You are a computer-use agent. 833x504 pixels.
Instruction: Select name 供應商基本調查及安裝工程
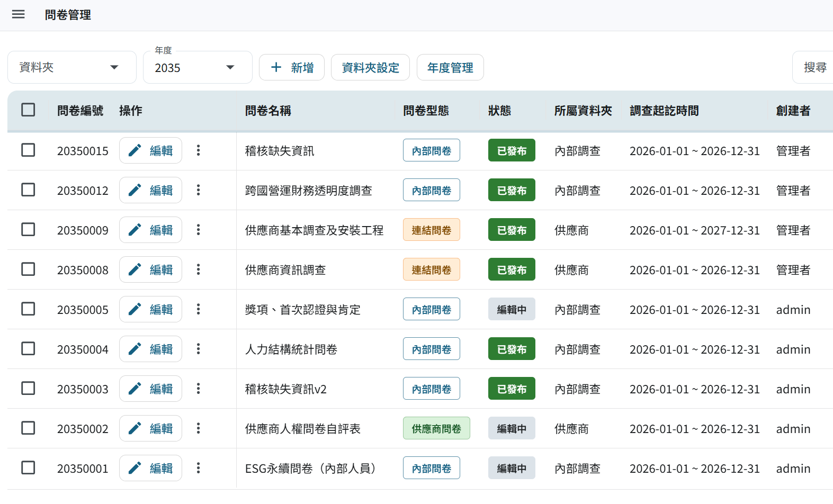[314, 230]
